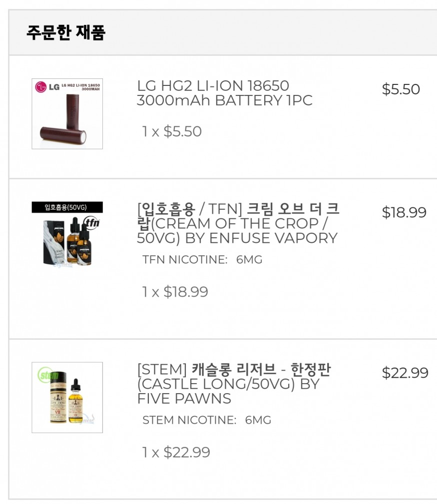437x504 pixels.
Task: Click the green stem badge on Five Pawns image
Action: 48,375
